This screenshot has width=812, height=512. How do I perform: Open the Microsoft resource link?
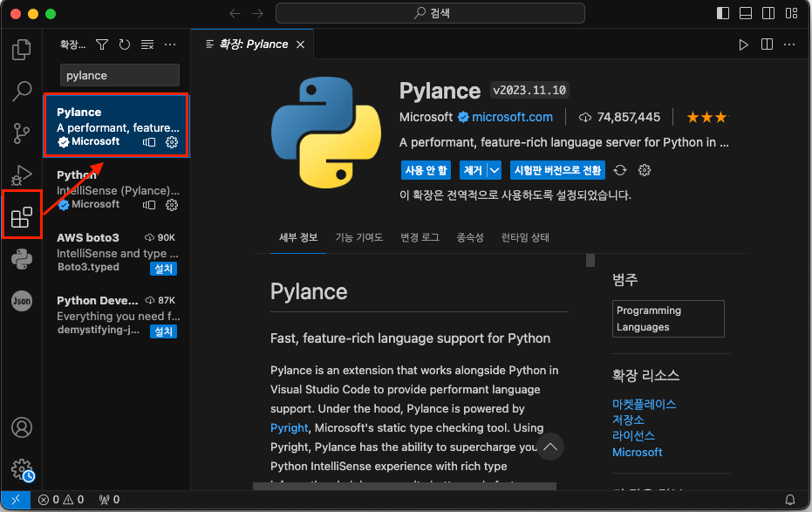point(637,452)
